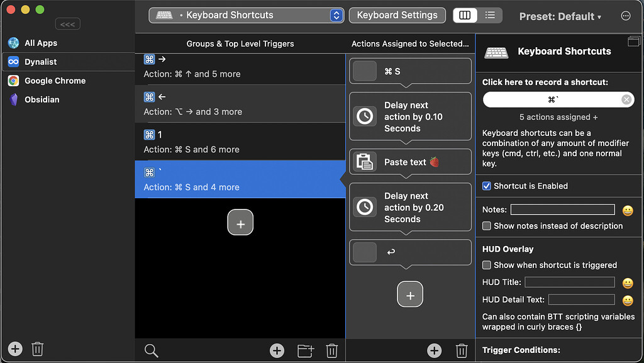The height and width of the screenshot is (363, 644).
Task: Enable Shortcut is Enabled checkbox
Action: coord(486,186)
